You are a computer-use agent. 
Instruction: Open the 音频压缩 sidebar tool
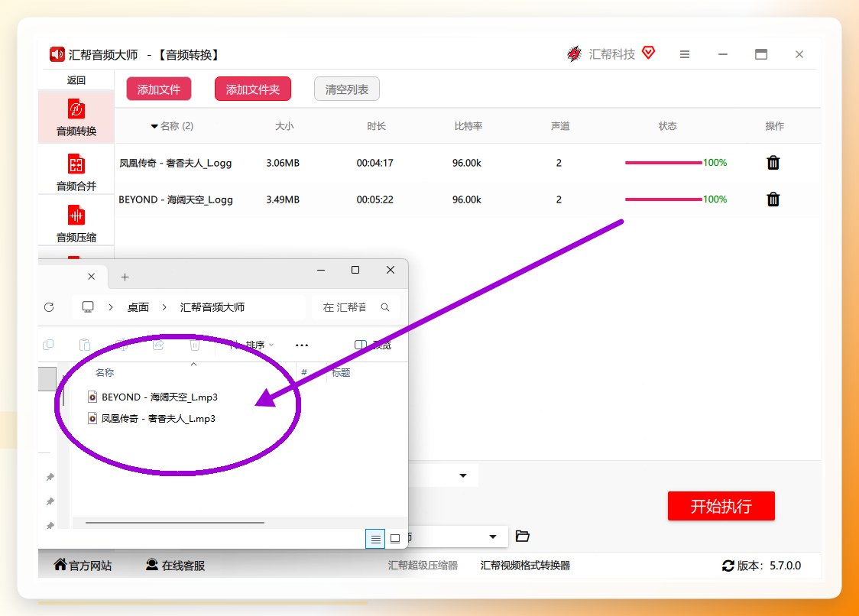pos(76,223)
